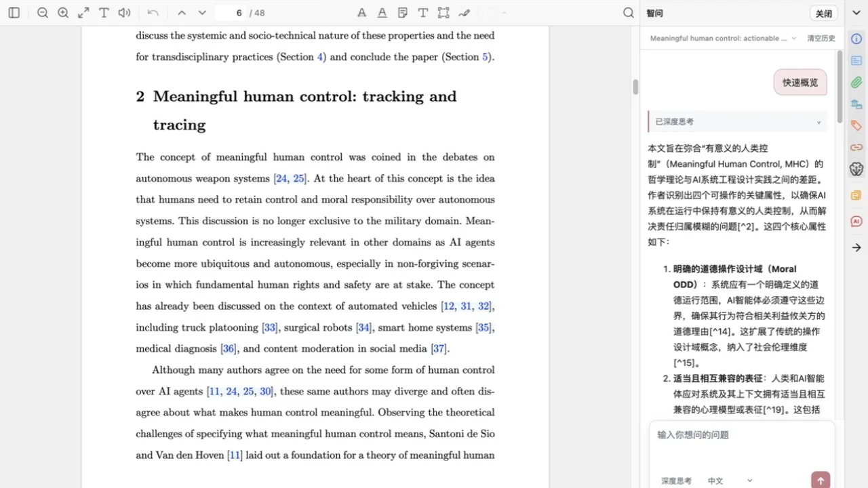The image size is (868, 488).
Task: Open attachments section in side rail
Action: pos(856,83)
